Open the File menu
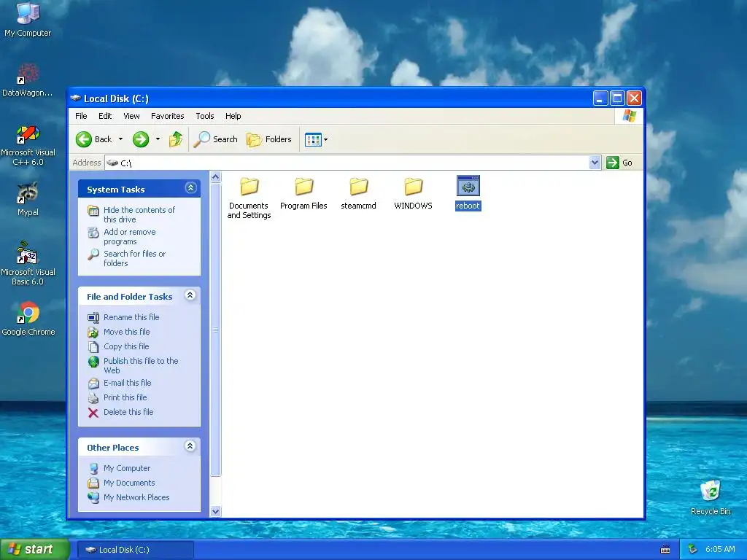The height and width of the screenshot is (560, 747). 81,116
